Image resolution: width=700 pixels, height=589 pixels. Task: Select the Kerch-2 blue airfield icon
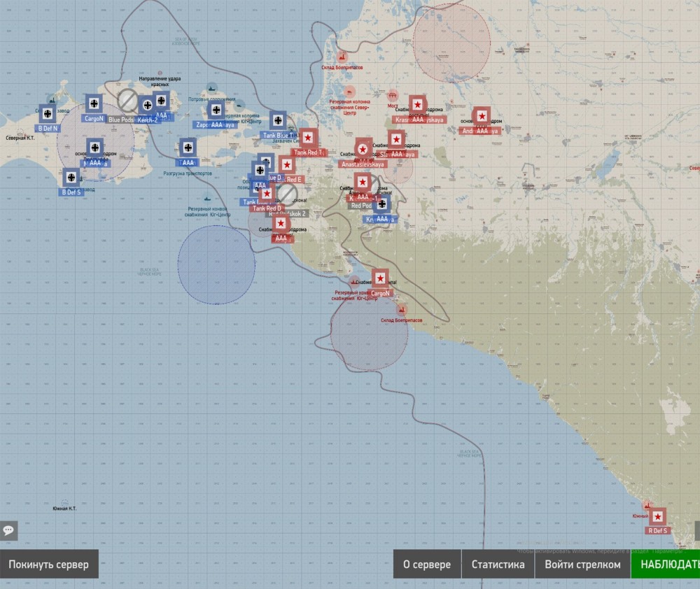147,106
